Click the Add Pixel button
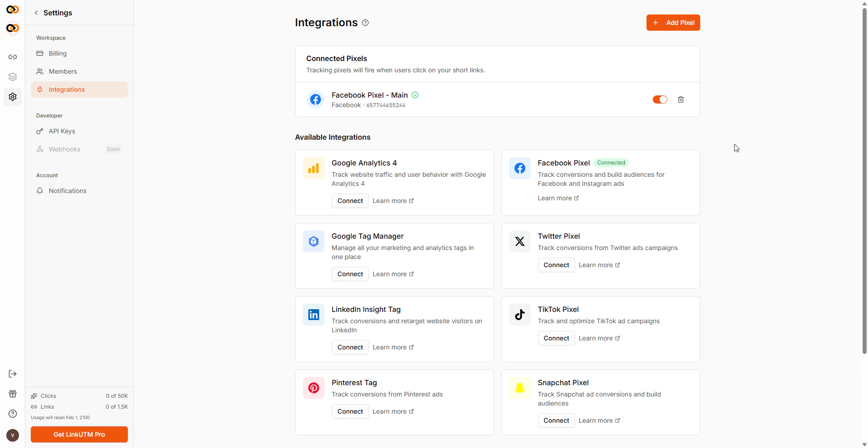This screenshot has height=448, width=868. click(673, 23)
